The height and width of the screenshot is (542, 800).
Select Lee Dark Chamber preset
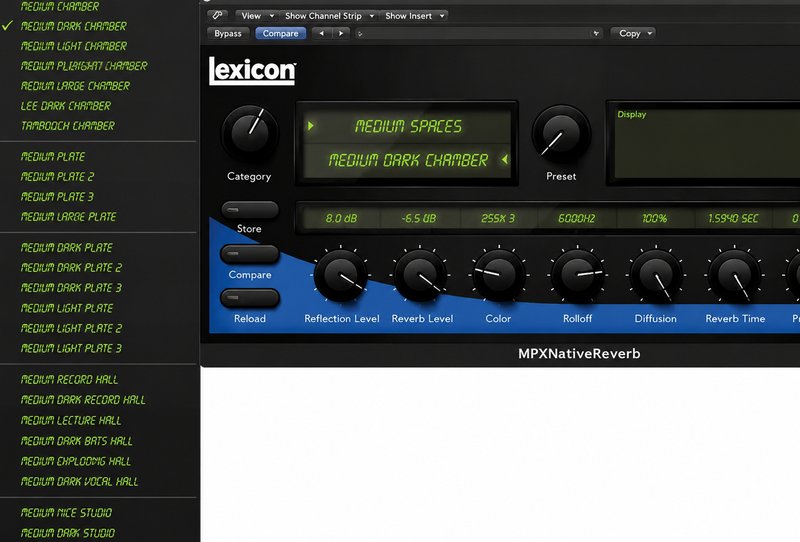click(x=65, y=106)
